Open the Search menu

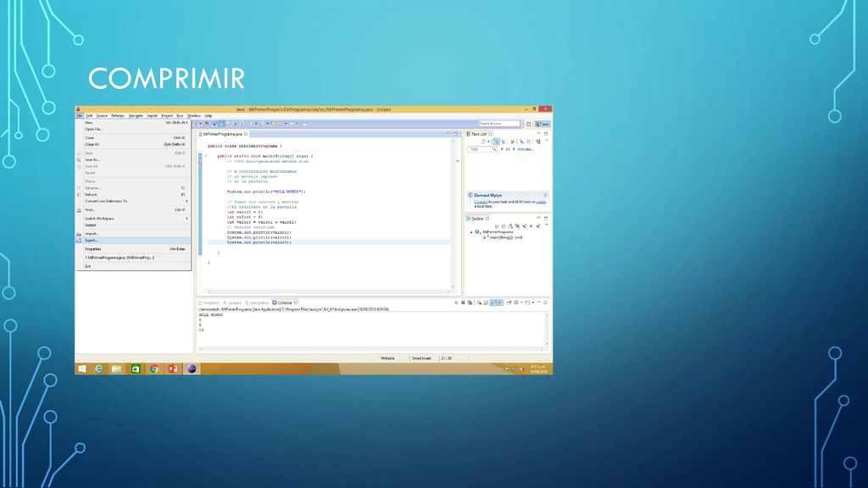153,115
